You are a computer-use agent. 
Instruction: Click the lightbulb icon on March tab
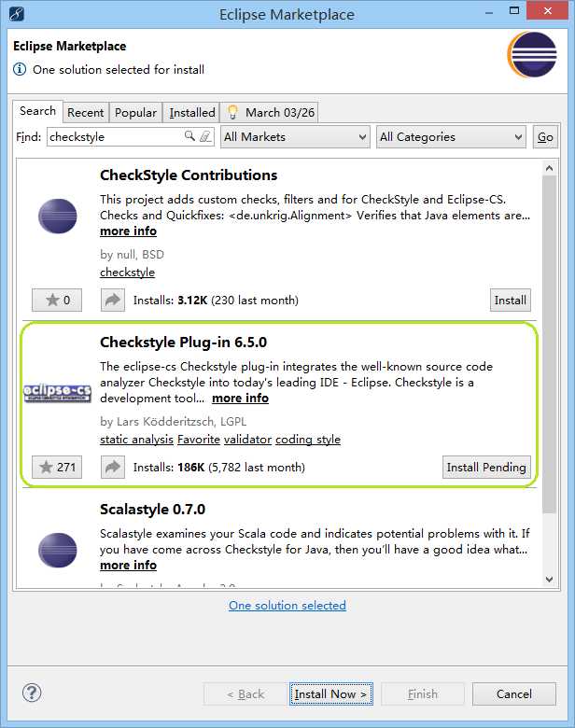[232, 112]
